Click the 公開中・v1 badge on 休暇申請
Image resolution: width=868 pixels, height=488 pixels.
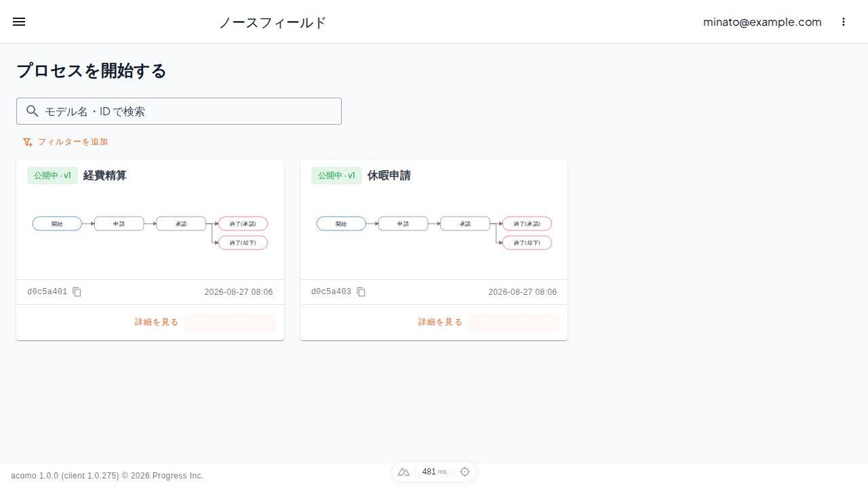[x=336, y=176]
